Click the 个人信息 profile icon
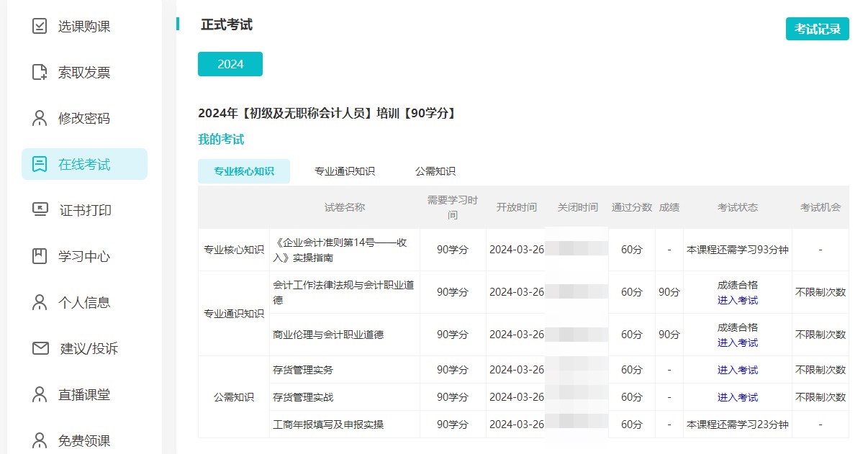 click(x=39, y=302)
